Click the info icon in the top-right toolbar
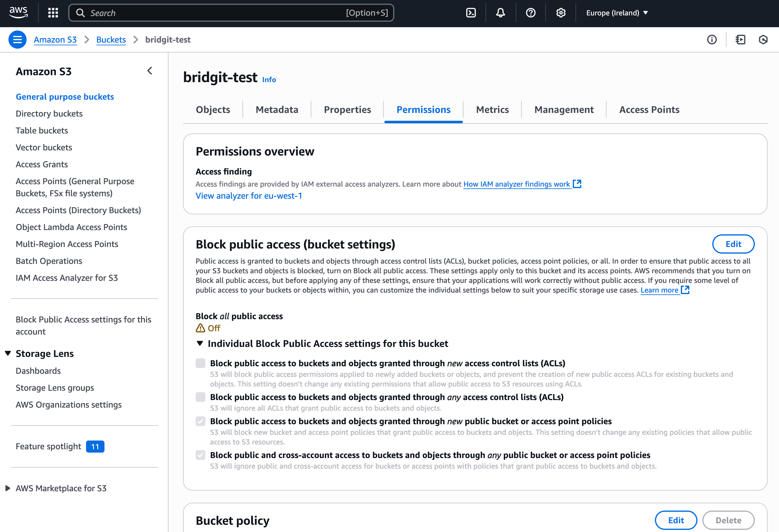Screen dimensions: 779x532 (712, 40)
